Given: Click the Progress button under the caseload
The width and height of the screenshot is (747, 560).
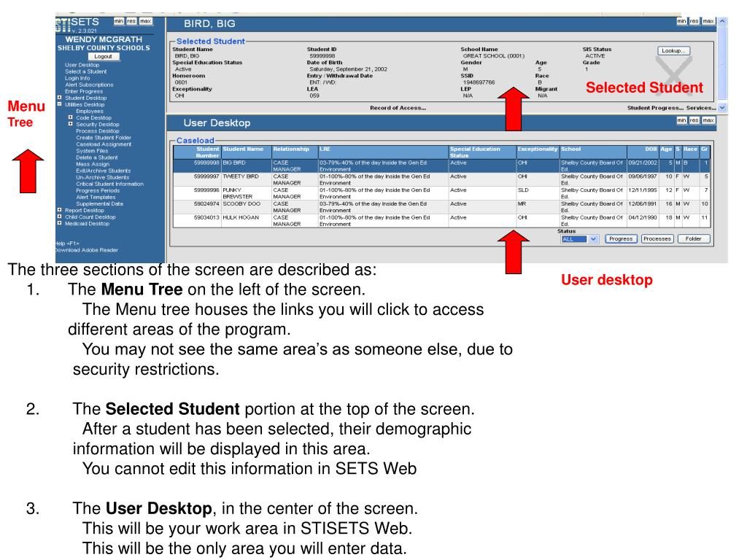Looking at the screenshot, I should click(x=621, y=239).
